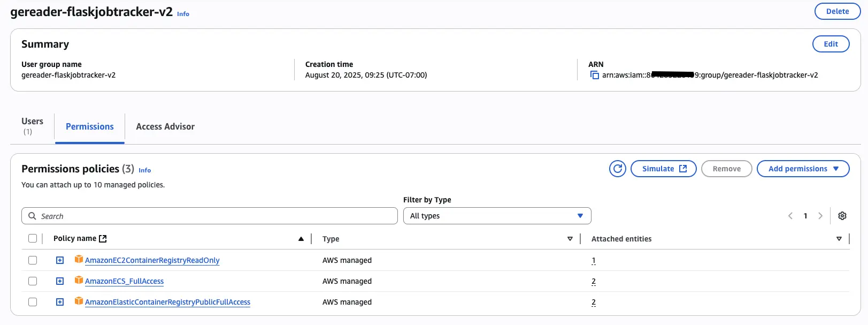
Task: Click the Attached entities column sort arrow
Action: tap(839, 239)
